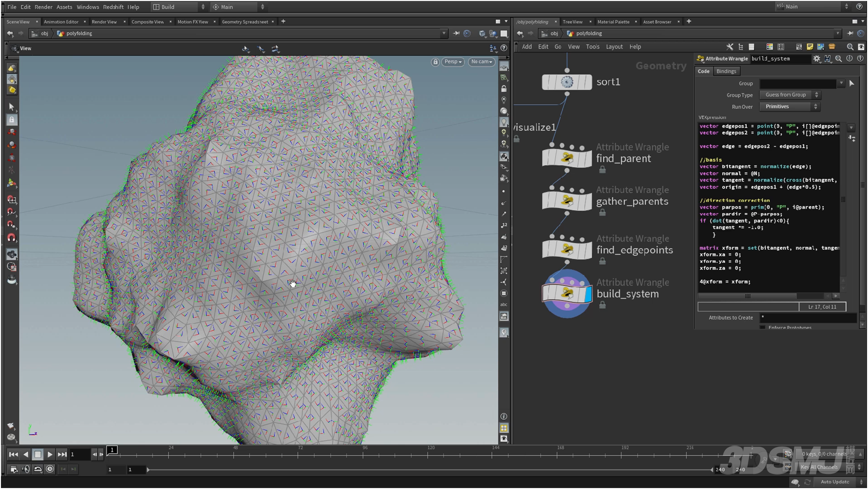
Task: Click sticky note icon in network toolbar
Action: (x=810, y=47)
